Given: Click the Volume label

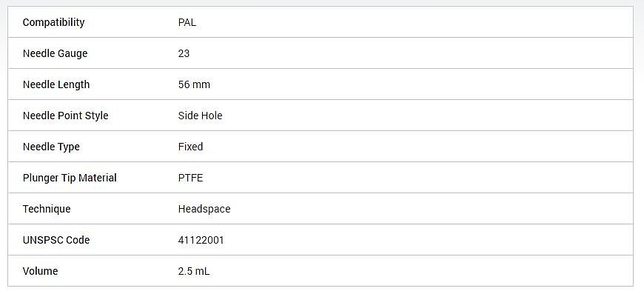Looking at the screenshot, I should pyautogui.click(x=40, y=272).
